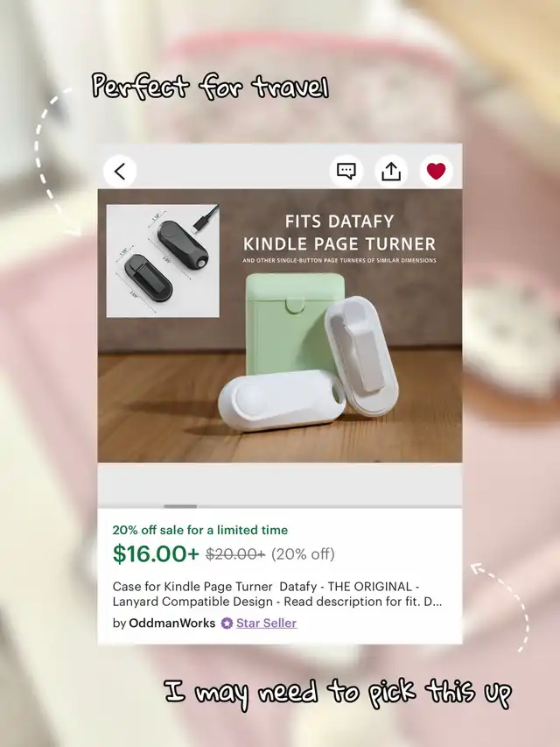Click the purple Star Seller badge icon
The width and height of the screenshot is (560, 747).
tap(227, 624)
